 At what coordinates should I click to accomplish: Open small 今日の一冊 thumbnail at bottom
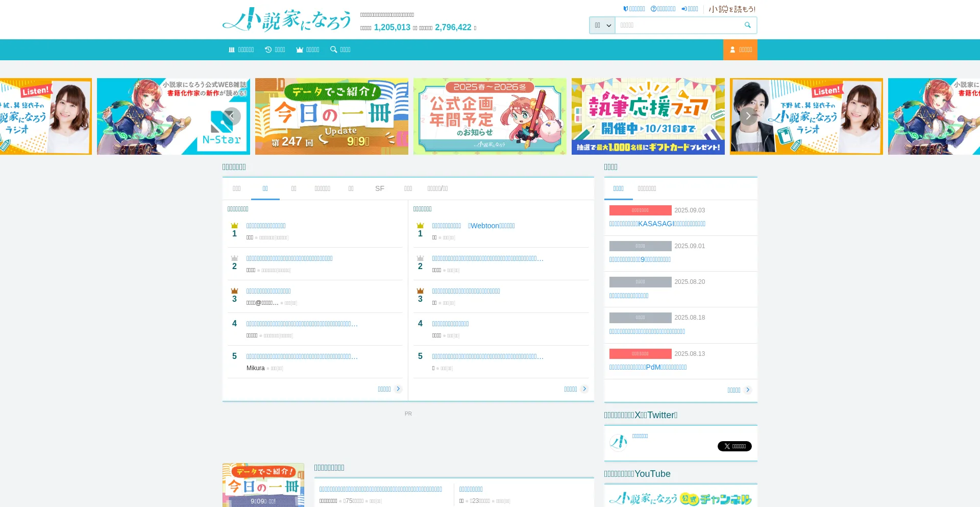coord(263,485)
